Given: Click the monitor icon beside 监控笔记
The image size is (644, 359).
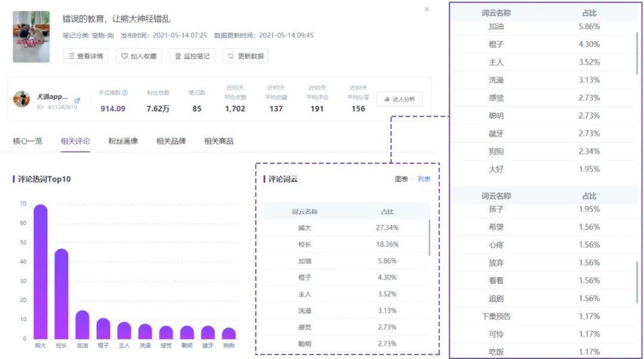Looking at the screenshot, I should 178,56.
